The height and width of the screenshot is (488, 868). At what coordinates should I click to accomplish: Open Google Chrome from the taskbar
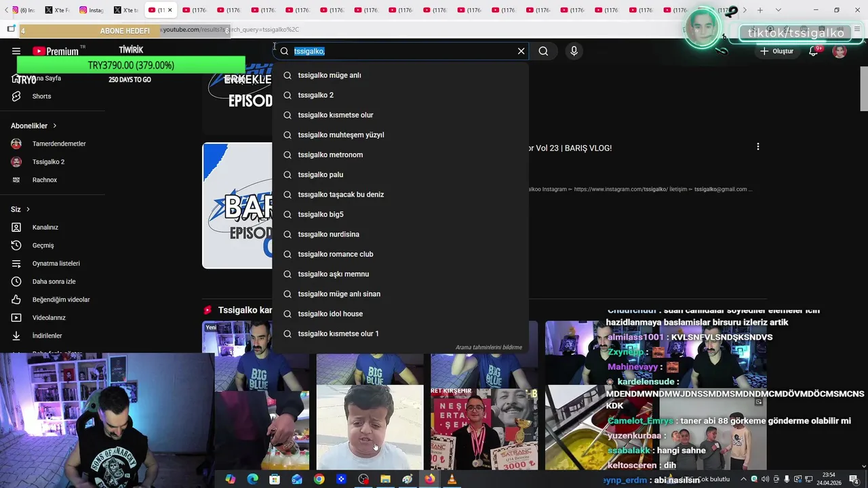point(319,479)
